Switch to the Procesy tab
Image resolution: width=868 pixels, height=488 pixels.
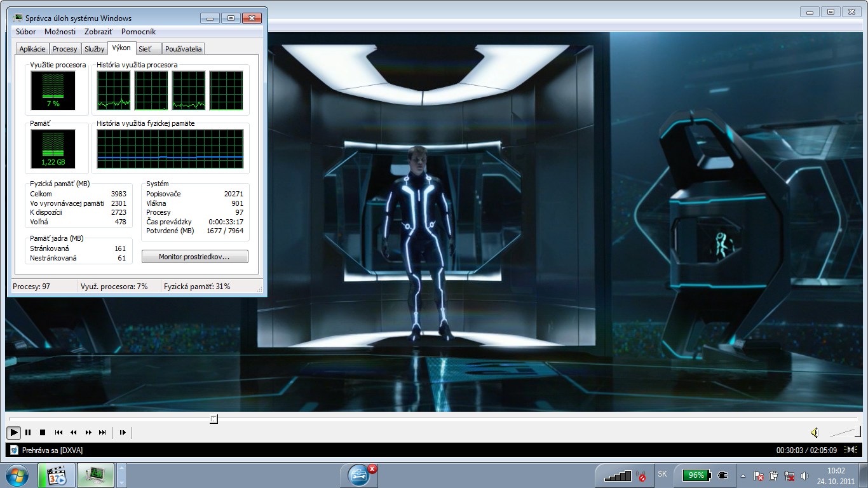[65, 49]
